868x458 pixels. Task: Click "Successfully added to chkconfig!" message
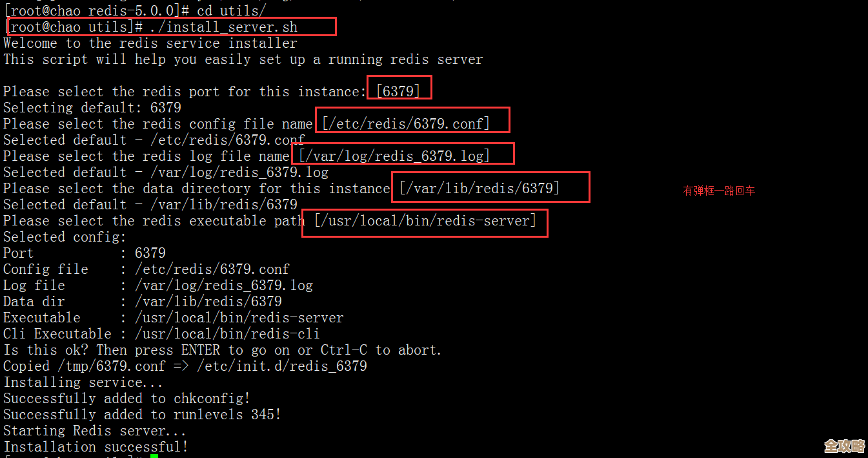[126, 399]
